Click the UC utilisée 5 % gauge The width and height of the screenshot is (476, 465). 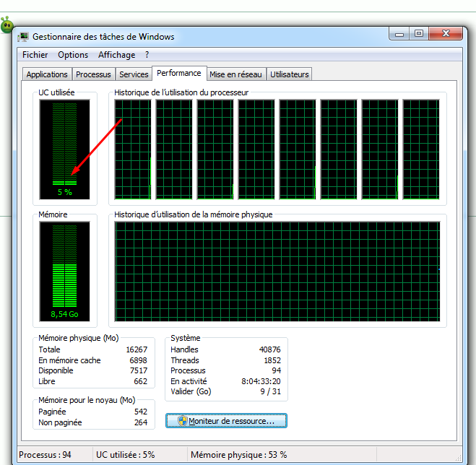click(x=65, y=149)
